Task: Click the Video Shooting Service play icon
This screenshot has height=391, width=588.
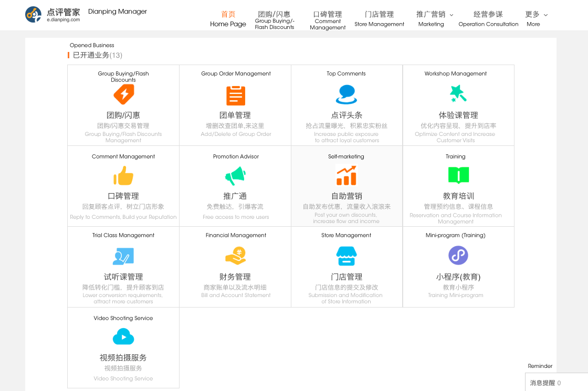Action: point(123,337)
